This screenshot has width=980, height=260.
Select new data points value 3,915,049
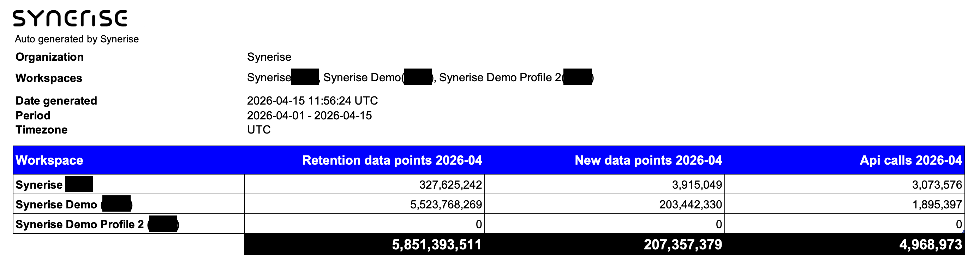click(x=697, y=185)
